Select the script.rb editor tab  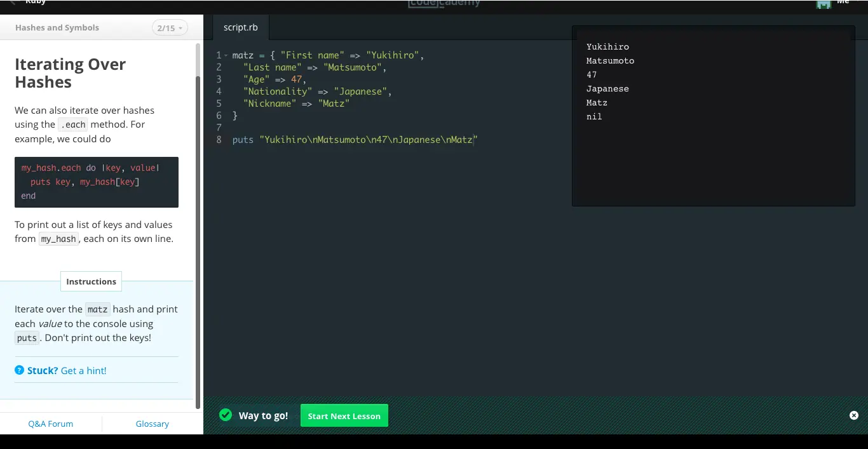(x=240, y=27)
